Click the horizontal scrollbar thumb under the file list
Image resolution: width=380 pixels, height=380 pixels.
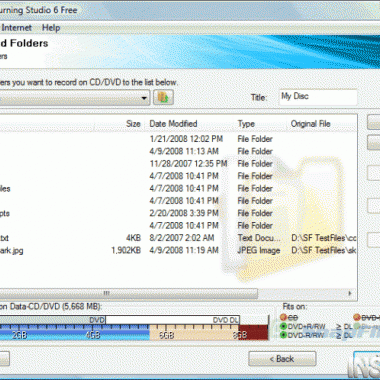coord(128,293)
